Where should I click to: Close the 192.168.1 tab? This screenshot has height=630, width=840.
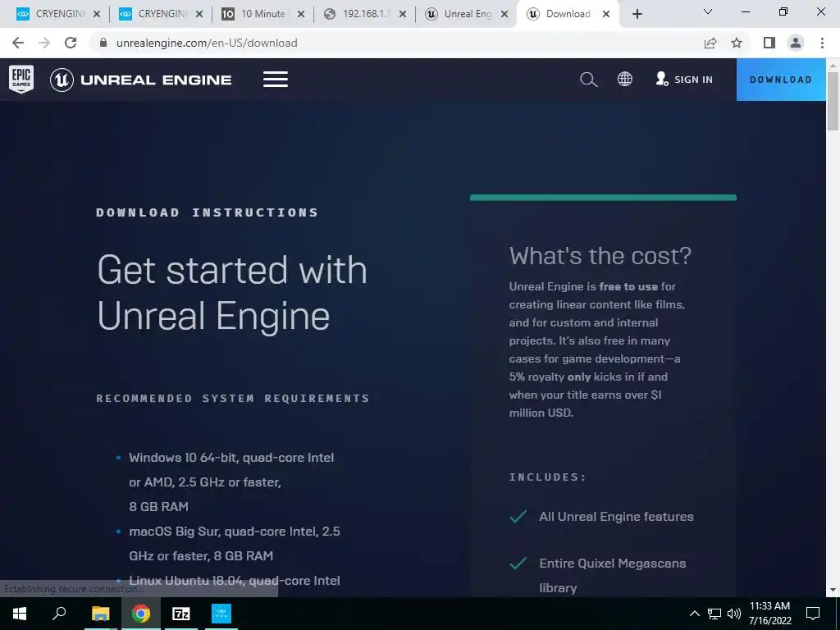point(403,15)
